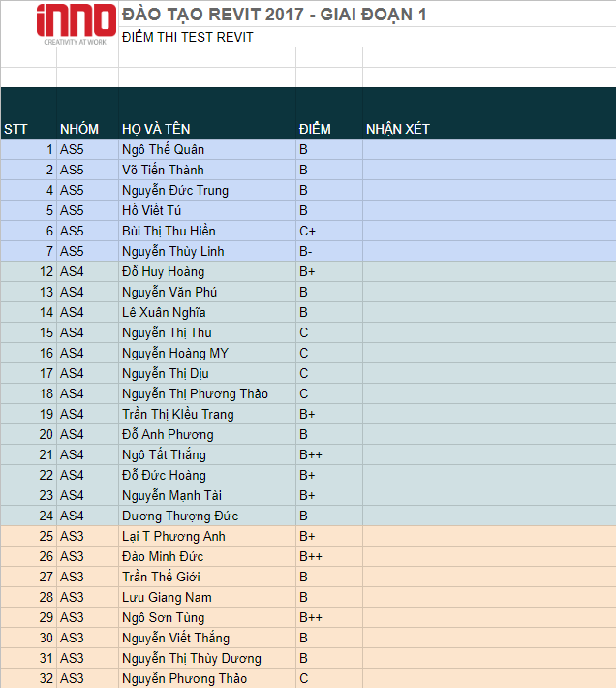Click the INNO logo image
This screenshot has height=688, width=616.
(76, 24)
